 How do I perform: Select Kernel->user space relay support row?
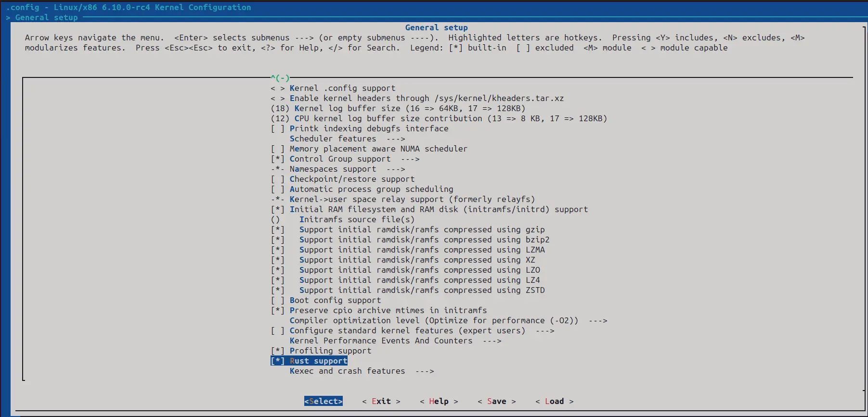[403, 199]
